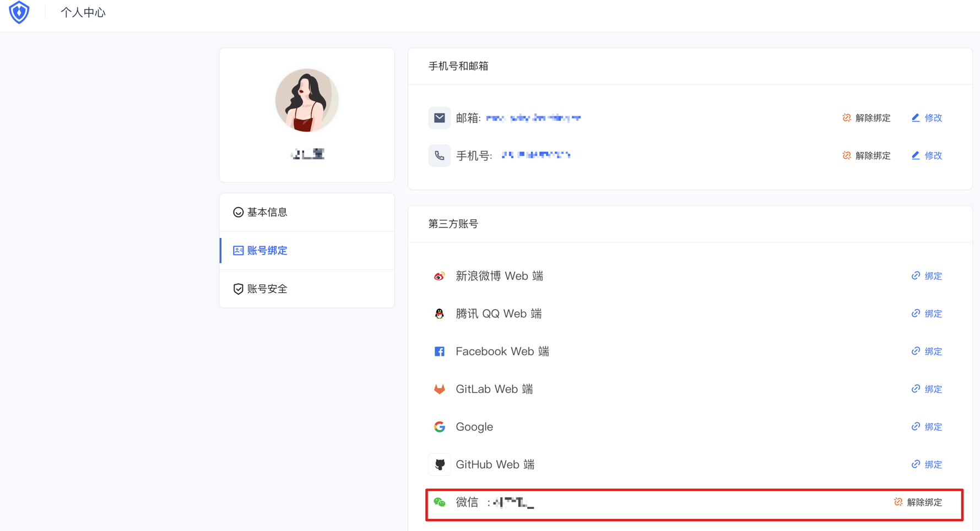Unbind the 微信 account
The width and height of the screenshot is (980, 531).
click(918, 502)
